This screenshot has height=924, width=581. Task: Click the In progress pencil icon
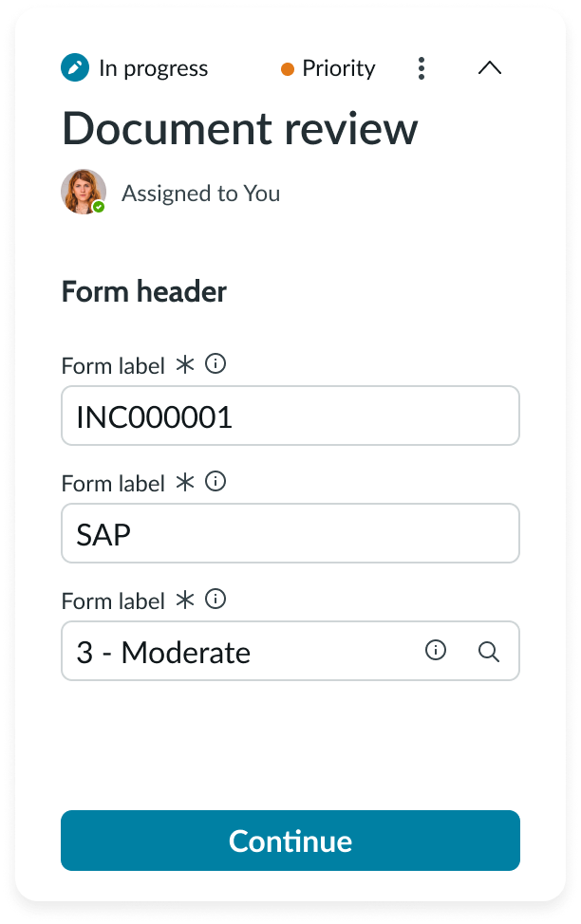75,68
